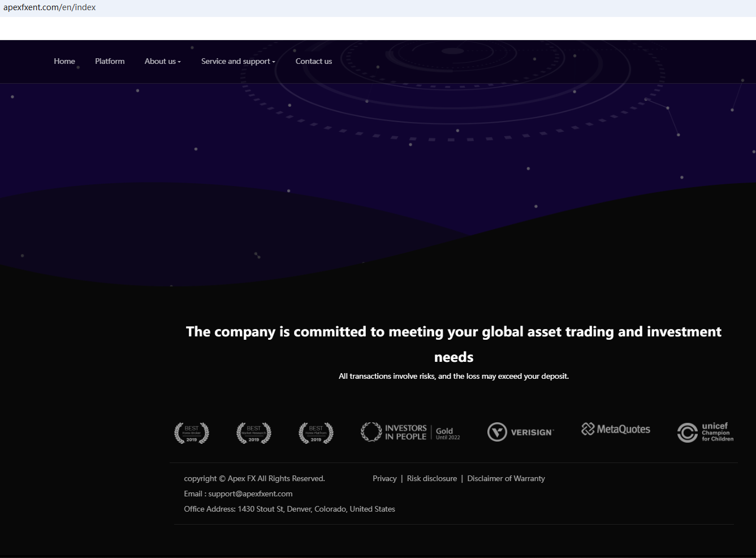The height and width of the screenshot is (558, 756).
Task: Click the MetaQuotes logo
Action: [616, 429]
